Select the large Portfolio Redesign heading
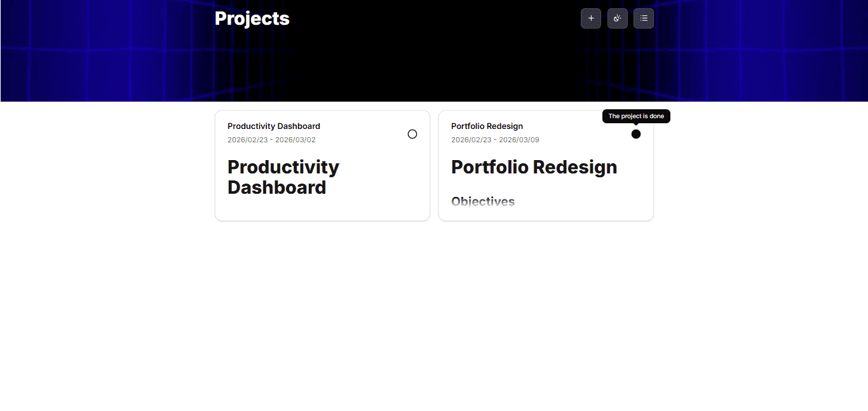Viewport: 868px width, 411px height. [x=534, y=167]
